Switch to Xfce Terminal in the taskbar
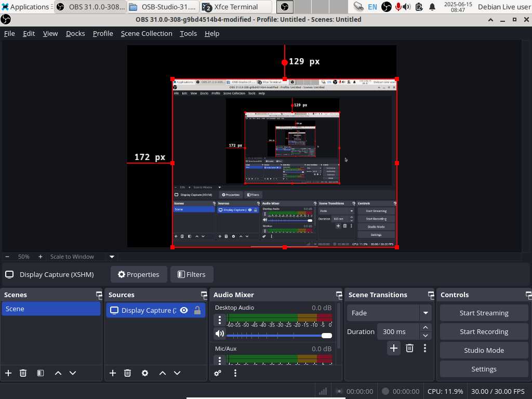The width and height of the screenshot is (532, 399). click(236, 7)
